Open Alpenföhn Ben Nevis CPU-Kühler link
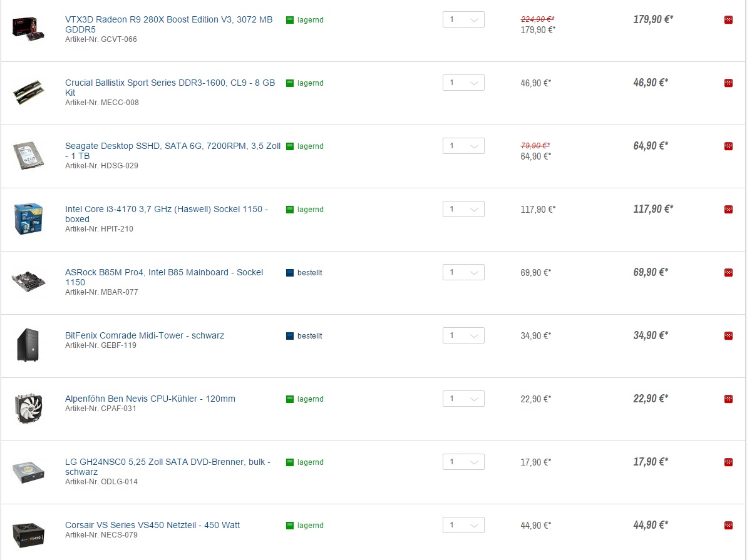 [150, 399]
